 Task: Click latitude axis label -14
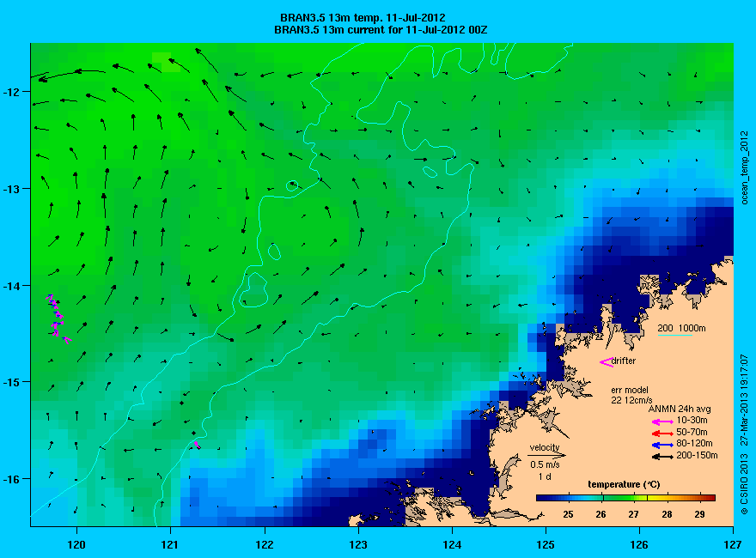point(9,285)
